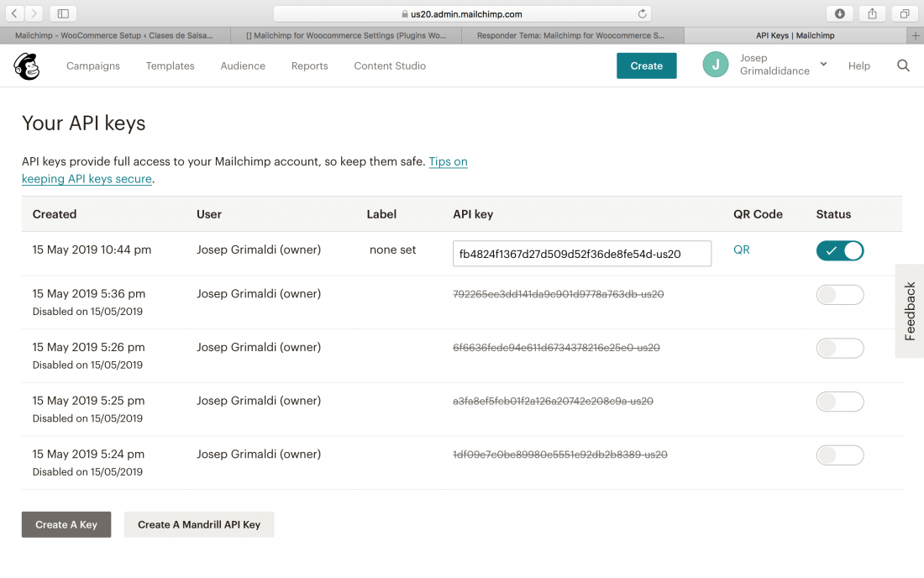Click the Your API keys heading
Screen dimensions: 924x578
pos(84,123)
